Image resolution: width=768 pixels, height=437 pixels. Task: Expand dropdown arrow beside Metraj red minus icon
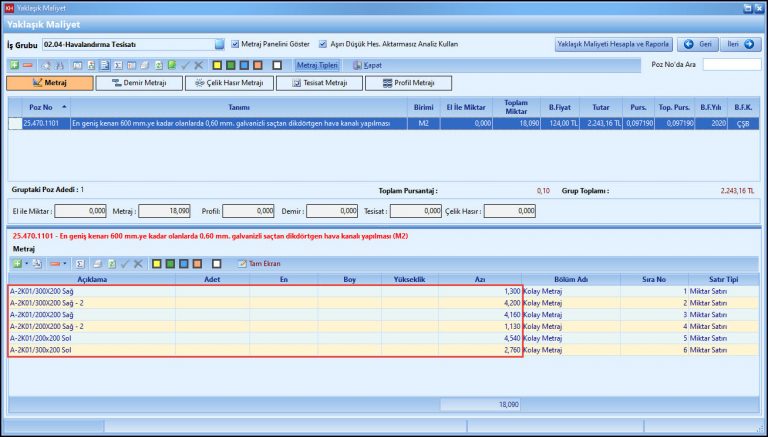65,263
